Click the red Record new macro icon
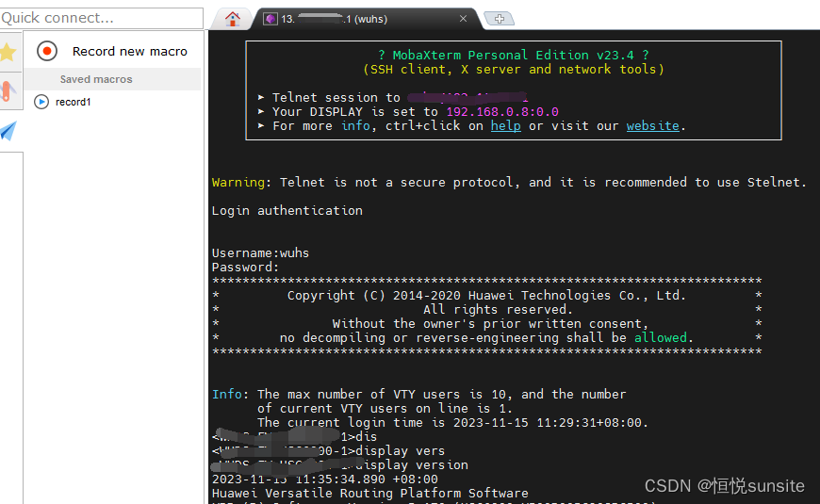820x504 pixels. [47, 51]
